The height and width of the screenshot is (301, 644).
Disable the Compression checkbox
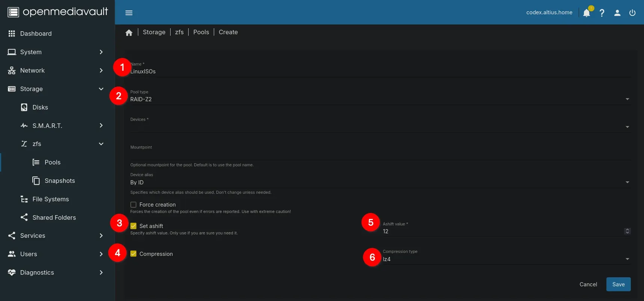tap(133, 254)
